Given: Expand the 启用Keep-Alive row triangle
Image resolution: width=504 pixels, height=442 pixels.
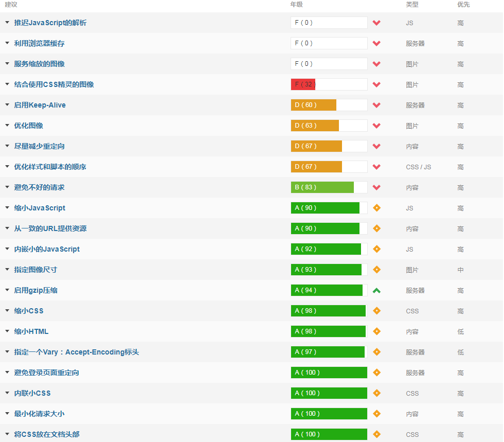Looking at the screenshot, I should click(x=7, y=105).
